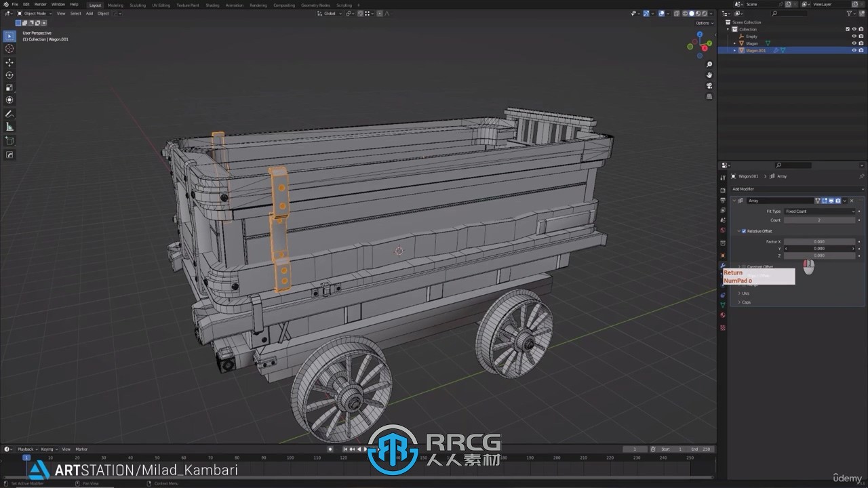Switch to Shading workspace tab
Screen dimensions: 868x488
(212, 5)
